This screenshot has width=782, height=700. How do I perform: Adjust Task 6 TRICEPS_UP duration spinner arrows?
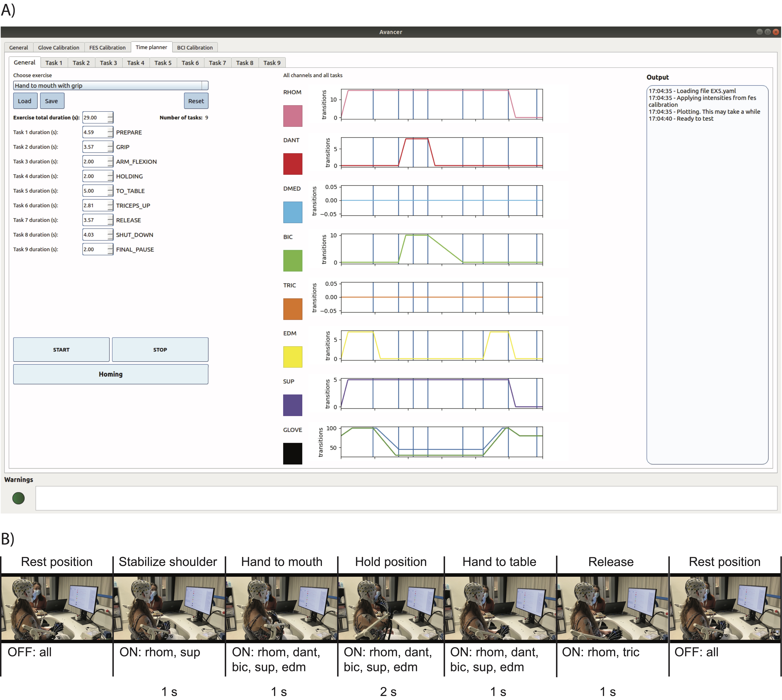(110, 205)
